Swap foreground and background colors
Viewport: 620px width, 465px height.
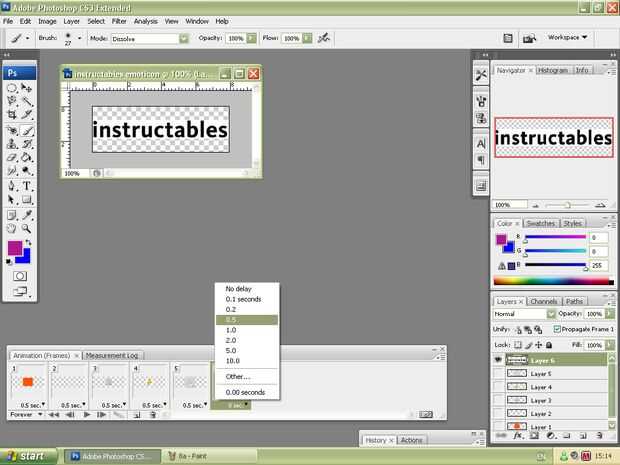[x=28, y=242]
